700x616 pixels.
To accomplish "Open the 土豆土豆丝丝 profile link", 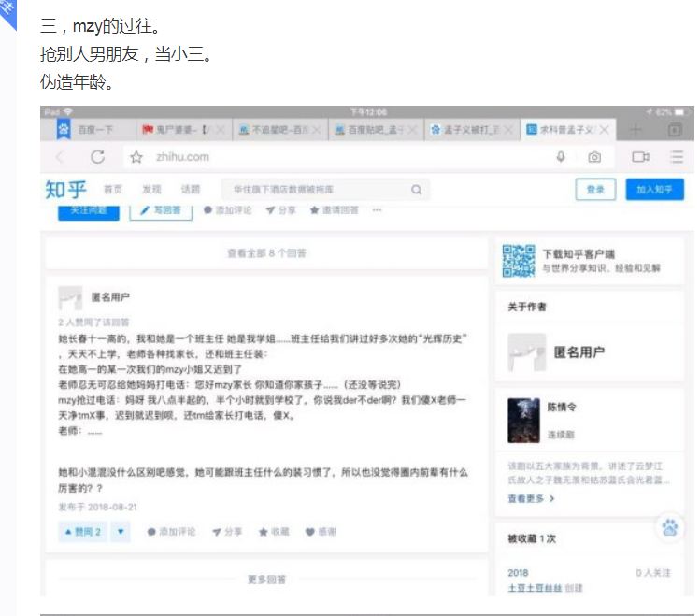I will [x=535, y=588].
